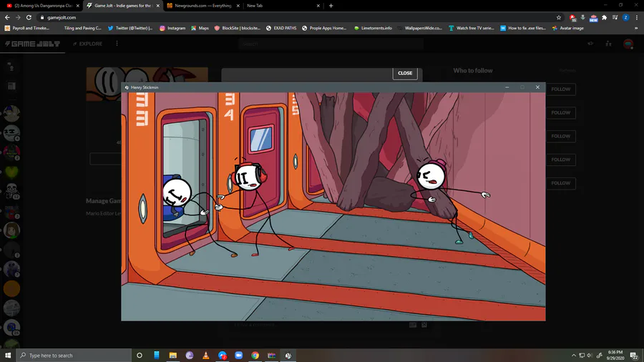644x362 pixels.
Task: Open the Payroll and Timeke... bookmark
Action: point(27,28)
